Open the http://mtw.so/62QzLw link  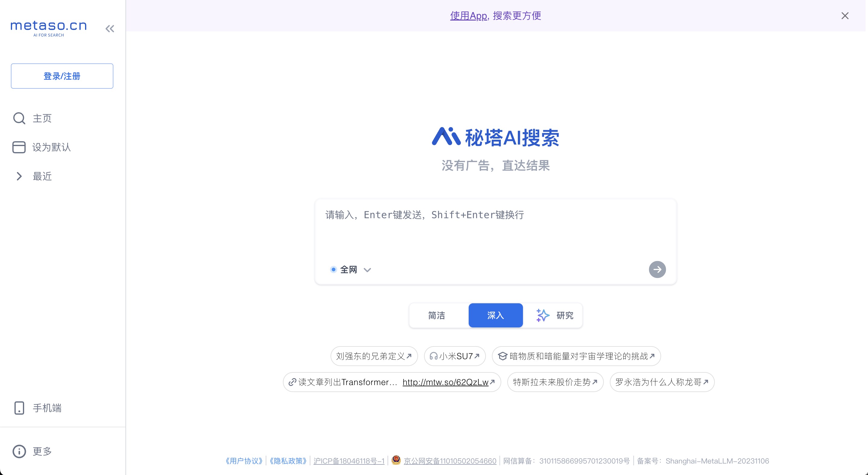point(445,382)
